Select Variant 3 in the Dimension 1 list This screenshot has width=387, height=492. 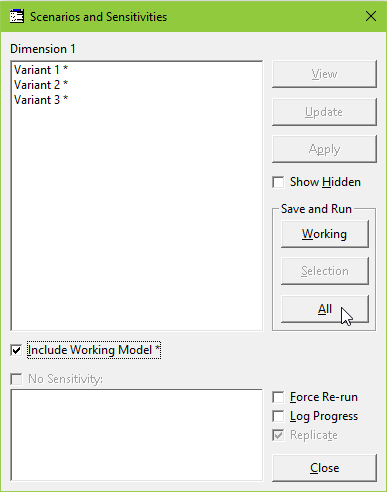[x=41, y=100]
